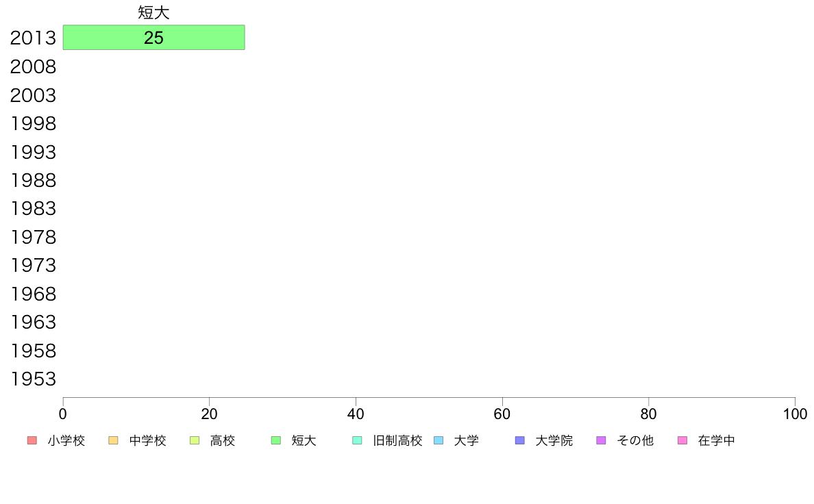Click the 1953 year label

coord(33,379)
